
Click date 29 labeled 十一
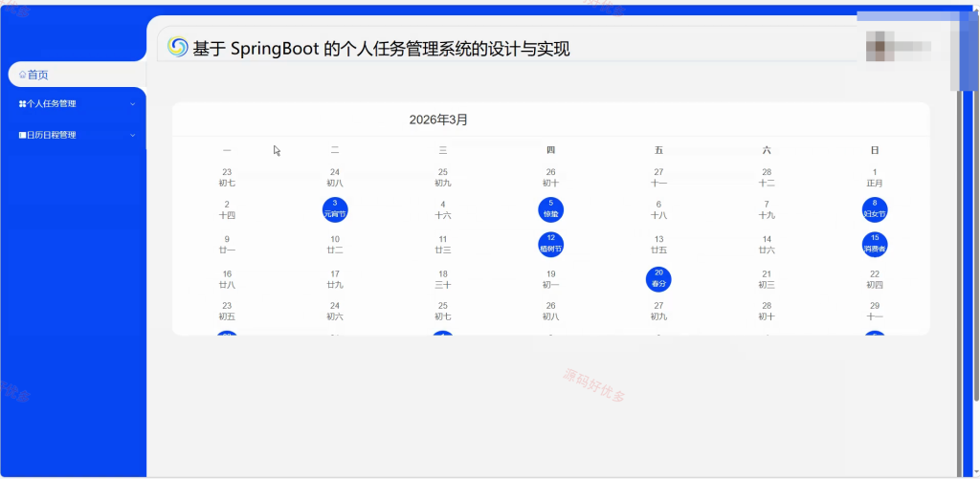pyautogui.click(x=875, y=311)
